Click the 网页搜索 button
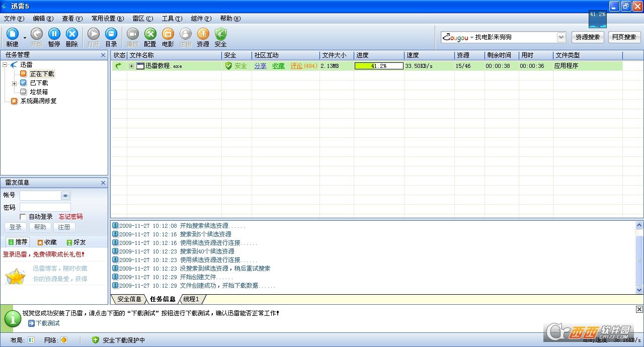Viewport: 644px width, 347px height. (x=624, y=37)
